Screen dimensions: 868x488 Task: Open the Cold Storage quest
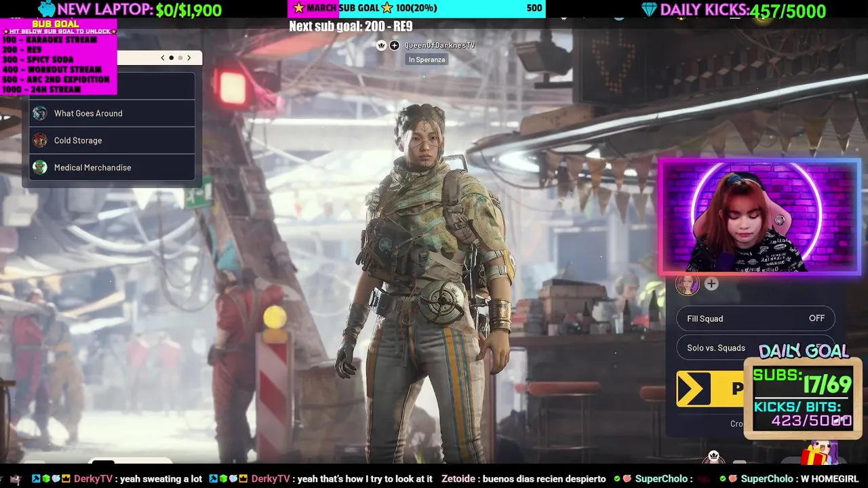point(112,140)
